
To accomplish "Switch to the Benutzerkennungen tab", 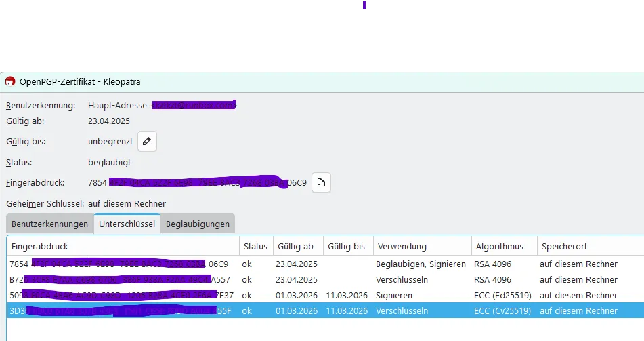I will click(x=49, y=224).
